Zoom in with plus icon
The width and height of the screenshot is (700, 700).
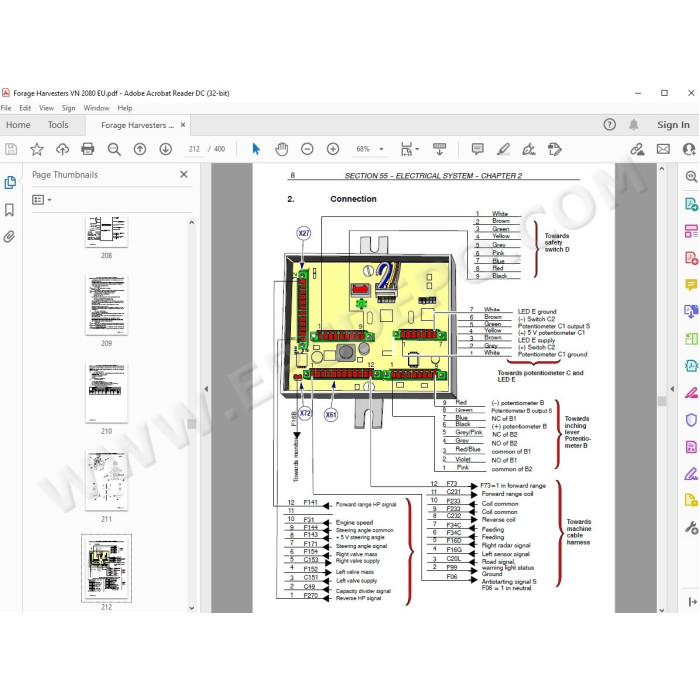click(333, 149)
